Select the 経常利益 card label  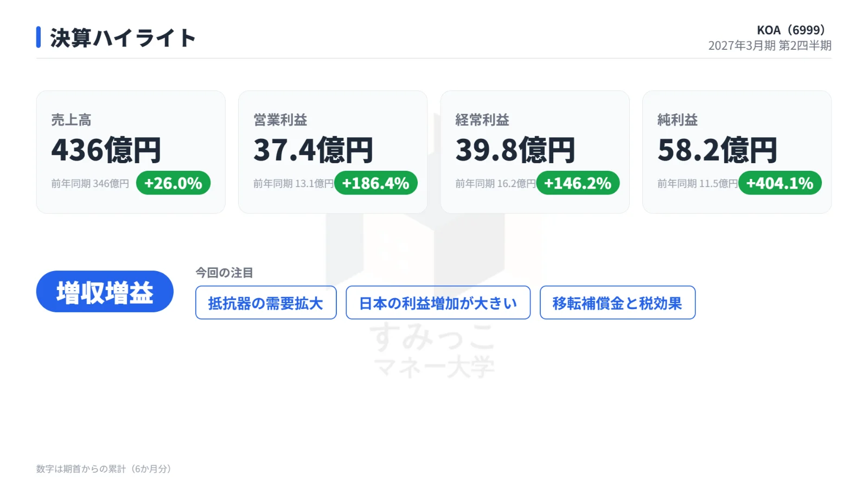pyautogui.click(x=482, y=120)
